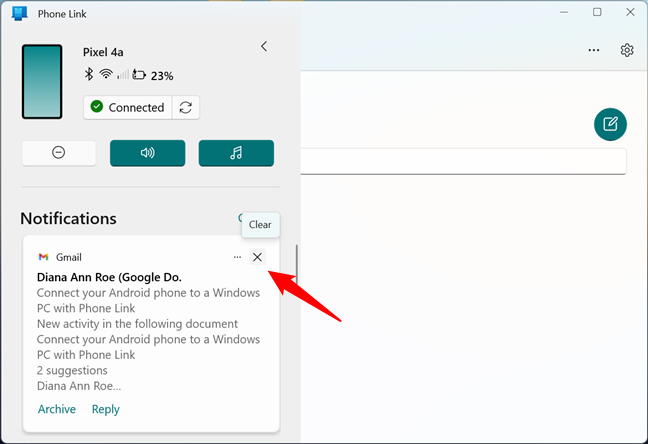
Task: Toggle the music player button
Action: [236, 153]
